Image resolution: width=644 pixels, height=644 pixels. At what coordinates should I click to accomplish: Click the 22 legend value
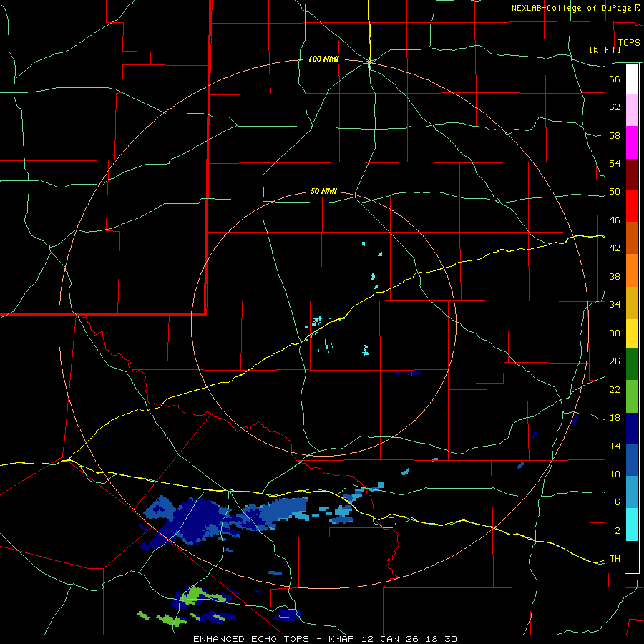pos(615,390)
